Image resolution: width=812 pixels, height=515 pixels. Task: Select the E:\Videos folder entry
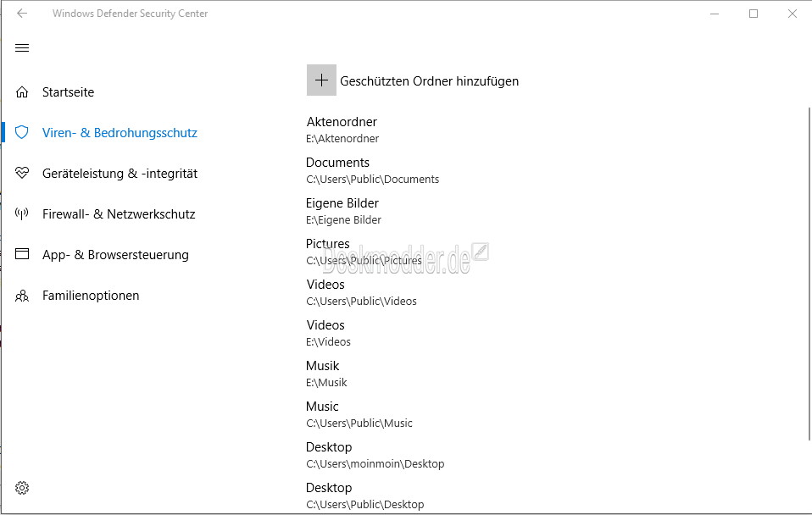click(328, 334)
